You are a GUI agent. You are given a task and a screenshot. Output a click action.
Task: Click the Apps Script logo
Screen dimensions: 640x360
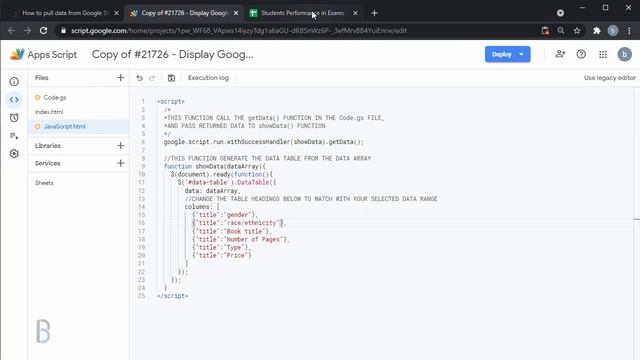[x=43, y=54]
